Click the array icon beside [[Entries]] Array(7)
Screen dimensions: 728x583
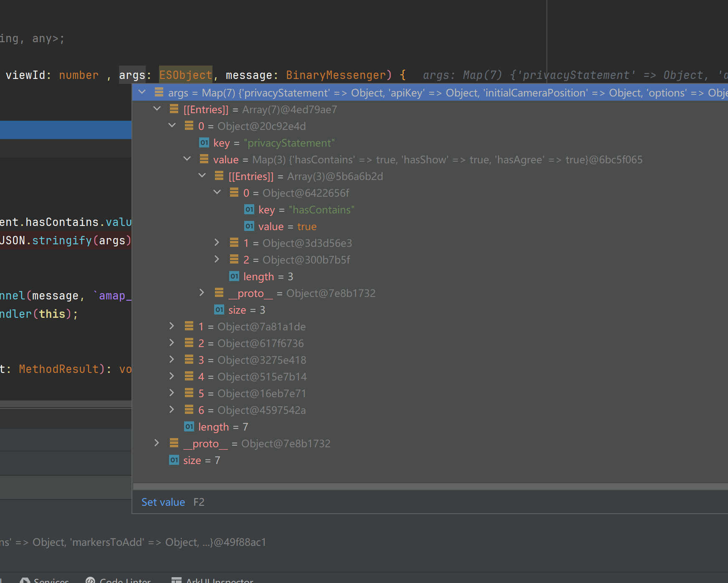[x=174, y=109]
